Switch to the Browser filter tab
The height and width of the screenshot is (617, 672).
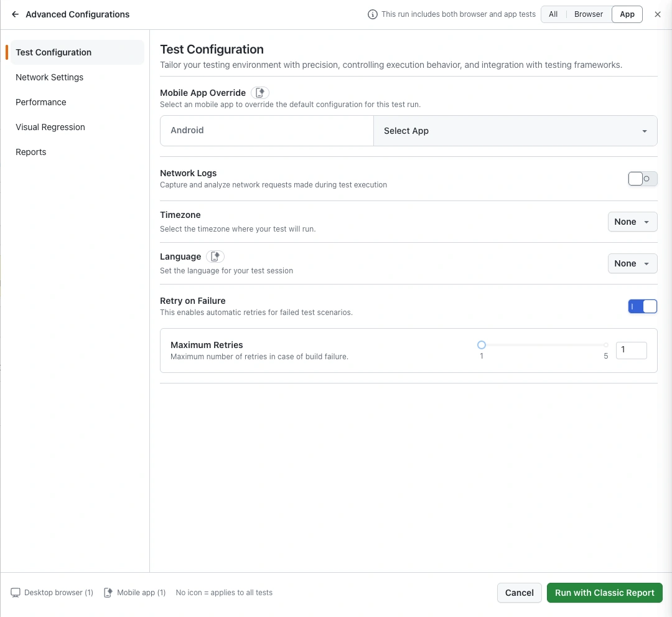tap(589, 14)
